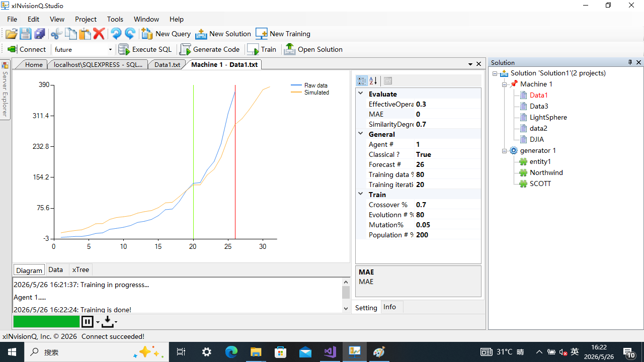Click the Open folder toolbar icon
This screenshot has width=644, height=362.
click(x=11, y=34)
